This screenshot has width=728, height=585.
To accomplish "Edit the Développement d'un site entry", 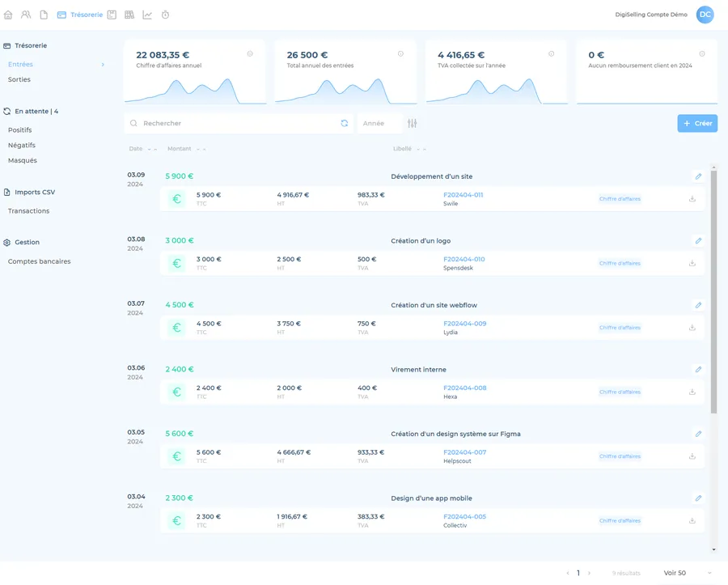I will pyautogui.click(x=698, y=176).
